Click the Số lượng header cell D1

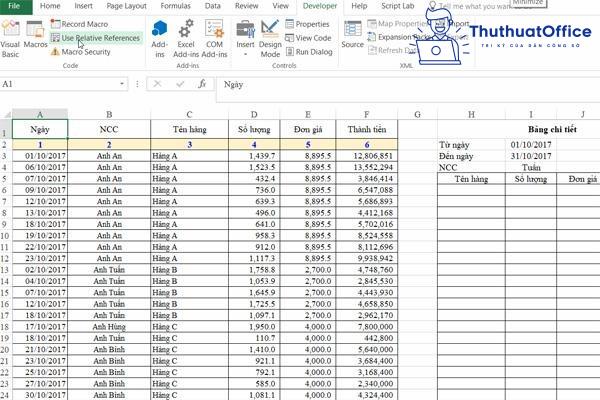pos(254,129)
